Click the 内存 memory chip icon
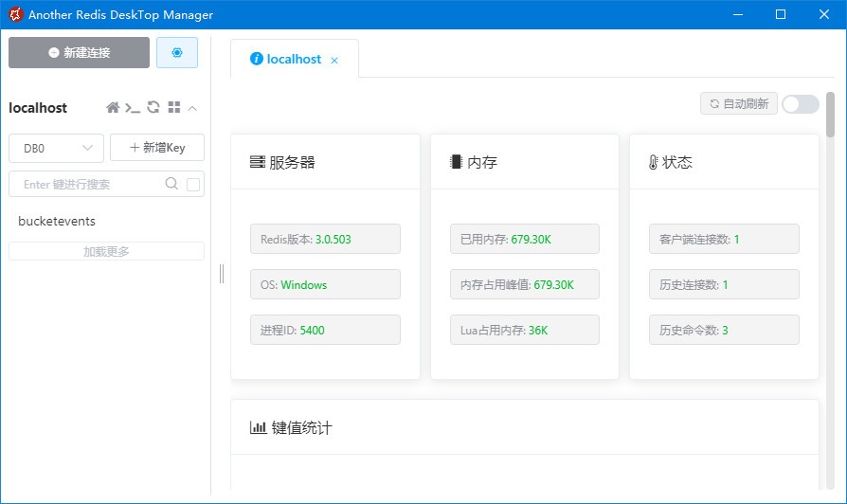 pyautogui.click(x=456, y=161)
